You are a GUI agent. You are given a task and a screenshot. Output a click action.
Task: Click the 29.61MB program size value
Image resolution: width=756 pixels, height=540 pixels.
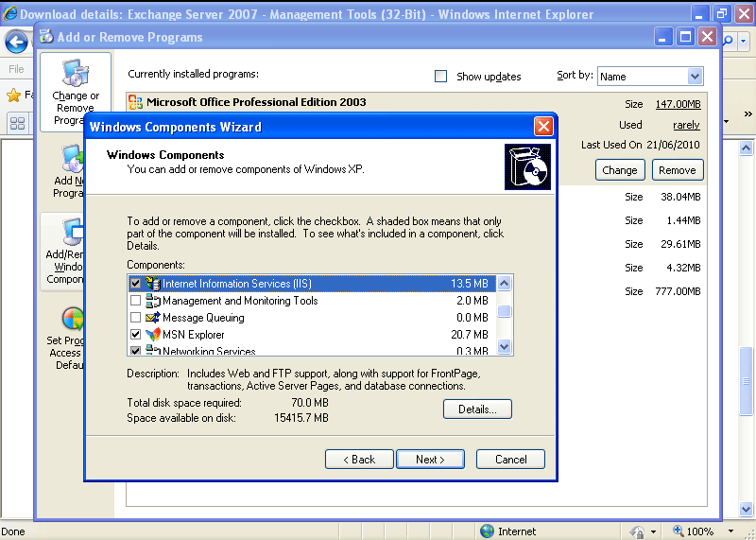tap(680, 244)
